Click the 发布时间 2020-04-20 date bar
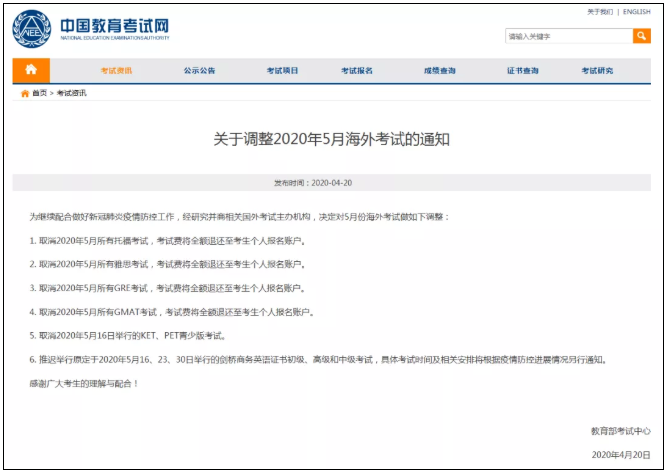 coord(331,184)
